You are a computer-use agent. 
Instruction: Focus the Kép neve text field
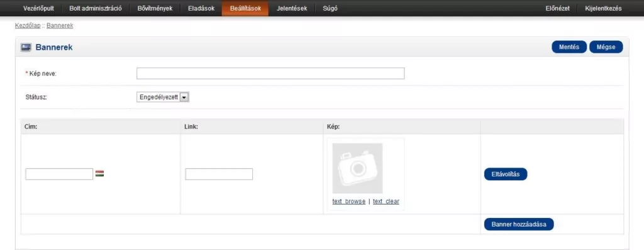tap(270, 73)
